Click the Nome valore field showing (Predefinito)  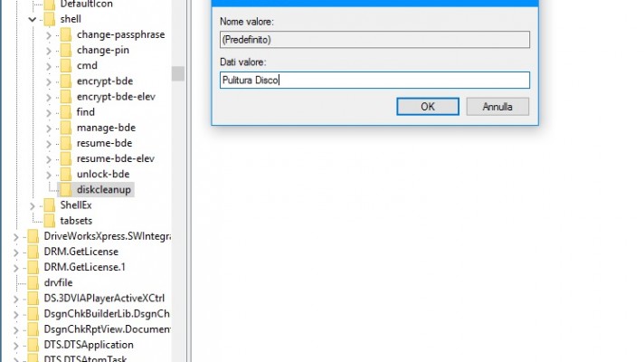point(374,40)
